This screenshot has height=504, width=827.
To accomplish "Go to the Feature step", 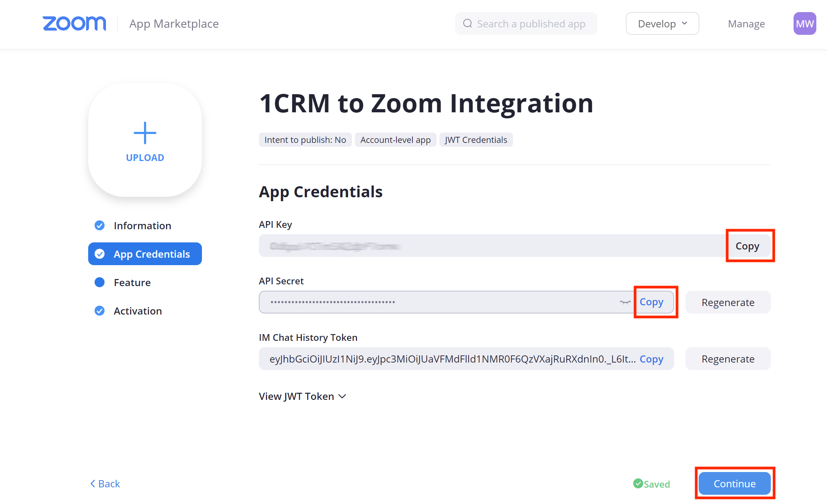I will point(132,282).
